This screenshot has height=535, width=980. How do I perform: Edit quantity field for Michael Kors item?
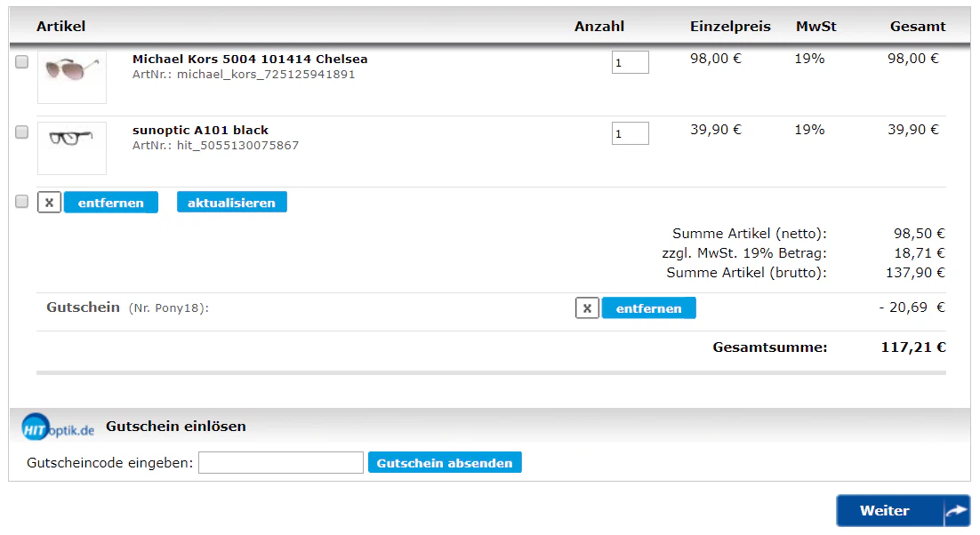[x=630, y=62]
